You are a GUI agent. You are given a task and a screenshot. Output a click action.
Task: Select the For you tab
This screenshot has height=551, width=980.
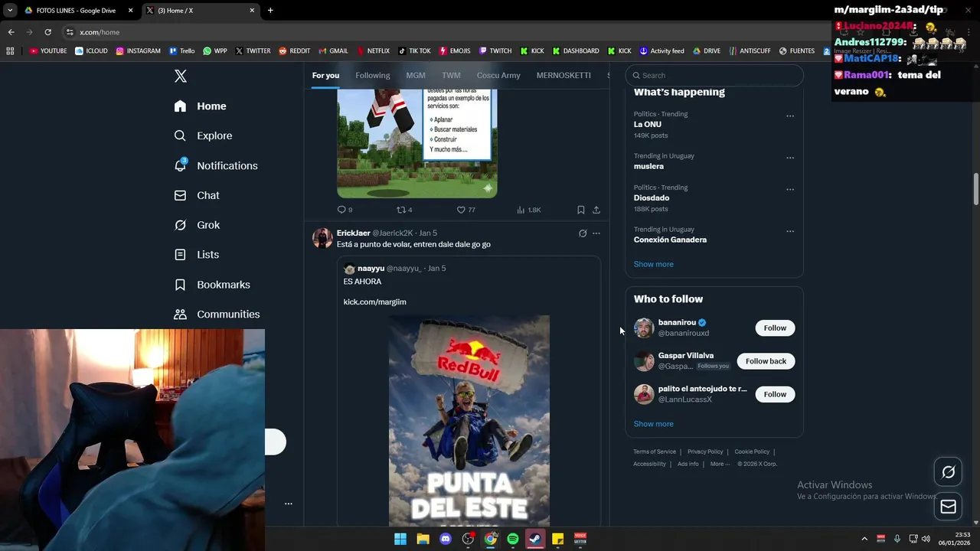pos(325,75)
